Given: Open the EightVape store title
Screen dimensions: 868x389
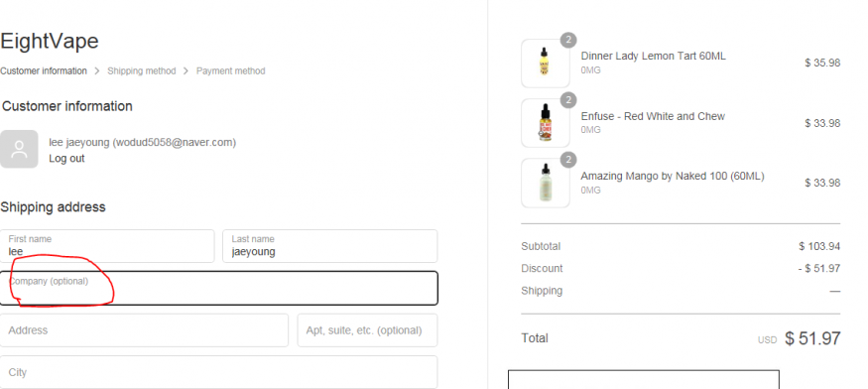Looking at the screenshot, I should pos(50,41).
